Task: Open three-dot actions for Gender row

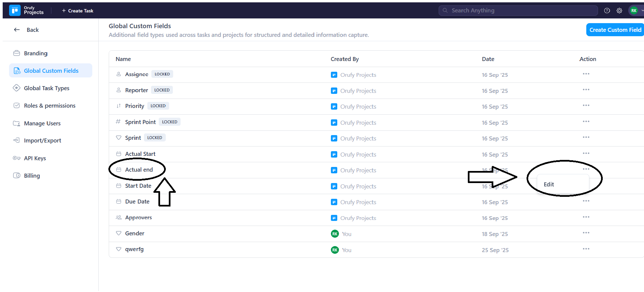Action: point(586,233)
